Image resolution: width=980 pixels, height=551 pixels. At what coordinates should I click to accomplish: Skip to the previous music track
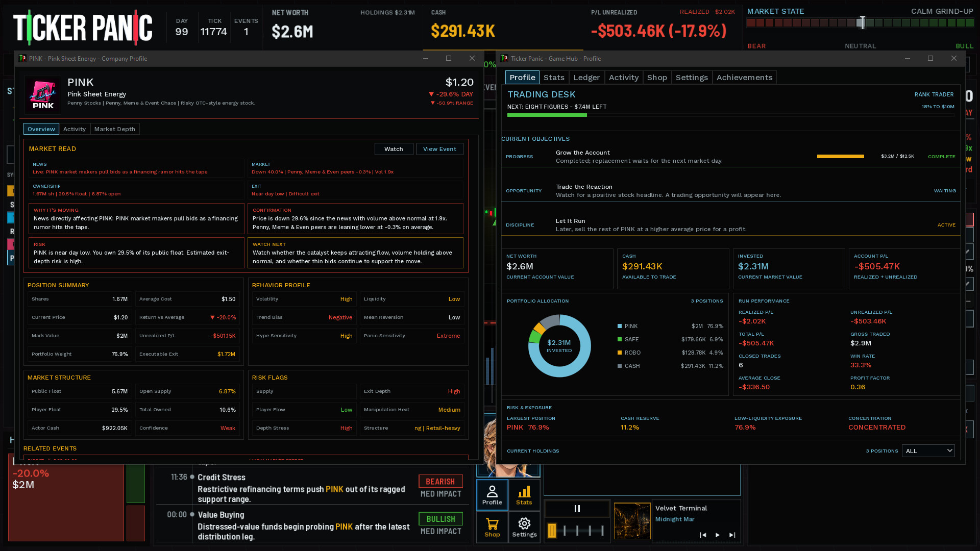click(x=703, y=535)
